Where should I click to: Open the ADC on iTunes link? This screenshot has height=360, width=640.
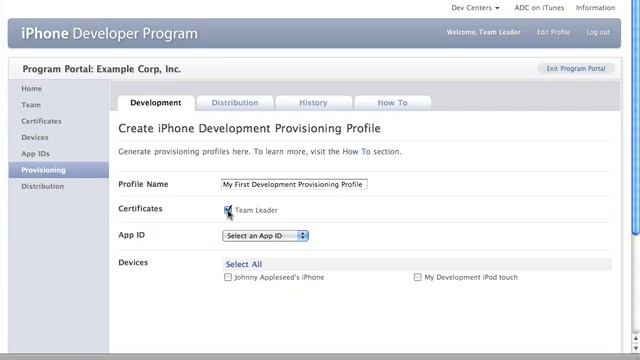point(539,8)
